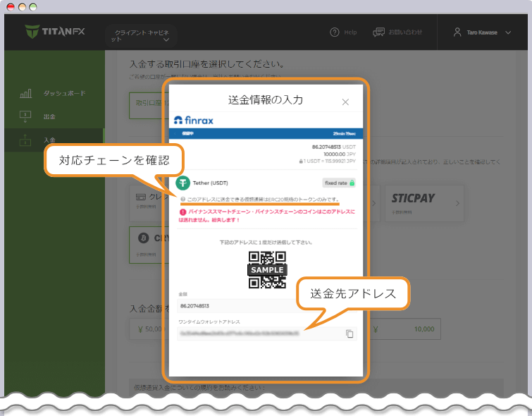Open 入金 in the sidebar
The height and width of the screenshot is (416, 532).
49,140
